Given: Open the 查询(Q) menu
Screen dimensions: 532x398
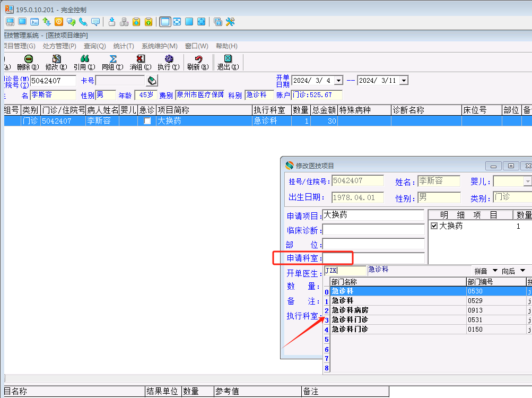Looking at the screenshot, I should coord(94,46).
